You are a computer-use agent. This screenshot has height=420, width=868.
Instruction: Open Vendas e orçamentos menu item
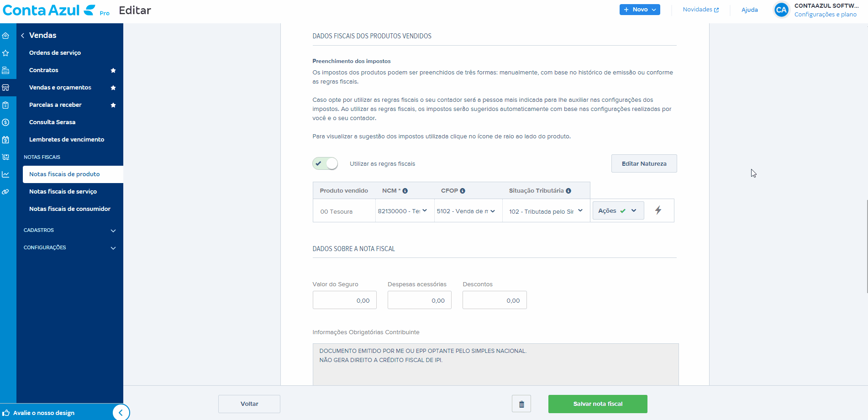60,88
